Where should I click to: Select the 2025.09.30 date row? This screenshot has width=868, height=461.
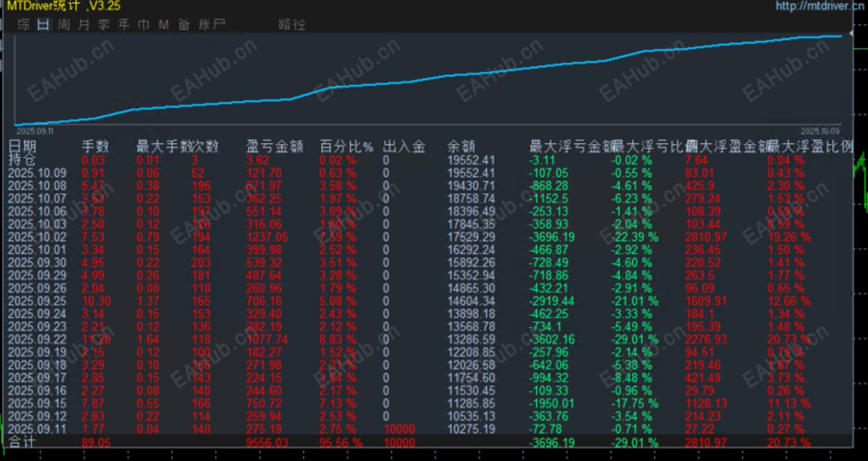point(37,263)
